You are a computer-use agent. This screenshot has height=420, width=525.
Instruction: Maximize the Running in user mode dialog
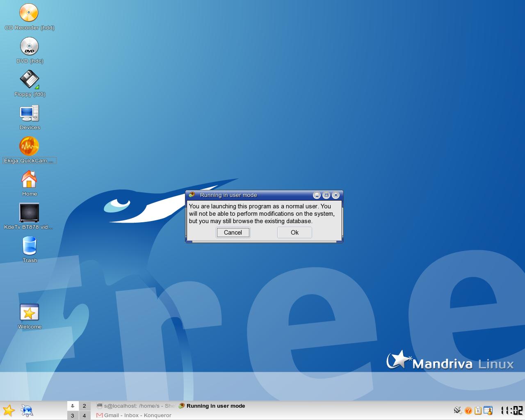[326, 195]
